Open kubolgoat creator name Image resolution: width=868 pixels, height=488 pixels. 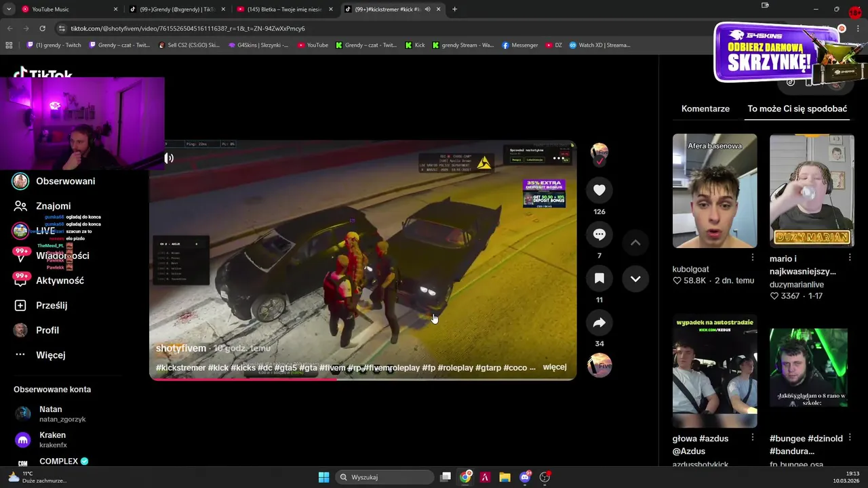690,270
